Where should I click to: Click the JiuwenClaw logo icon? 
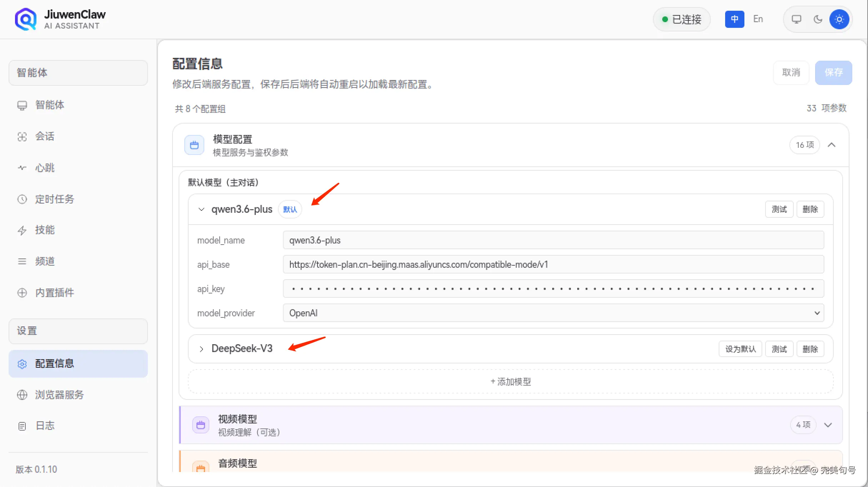(26, 19)
